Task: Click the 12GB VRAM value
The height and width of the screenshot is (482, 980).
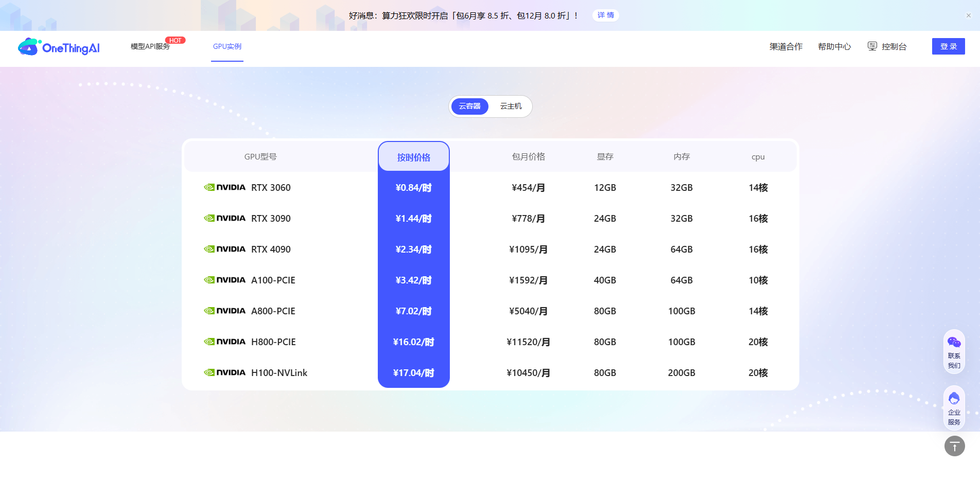Action: coord(605,188)
